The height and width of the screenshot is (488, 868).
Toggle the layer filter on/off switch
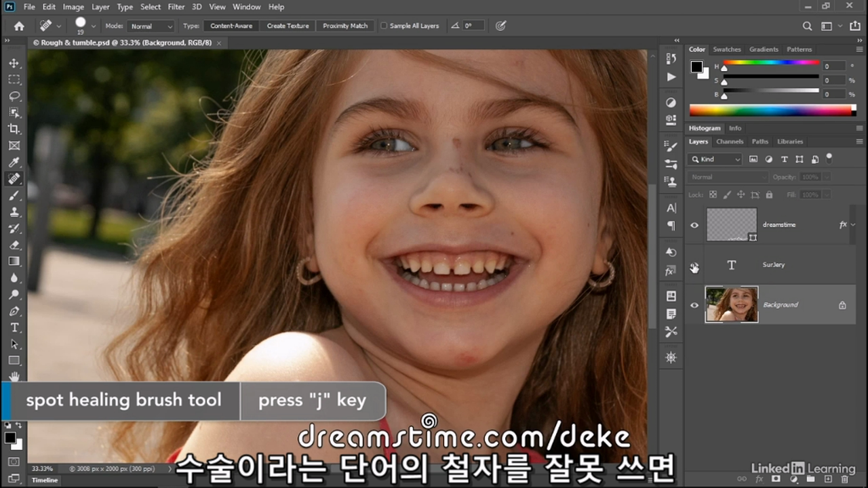(829, 158)
